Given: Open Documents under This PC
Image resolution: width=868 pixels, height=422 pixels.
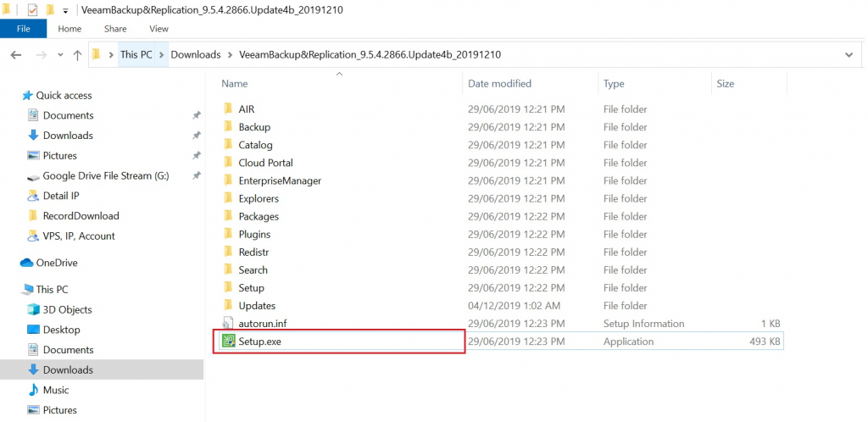Looking at the screenshot, I should tap(68, 349).
